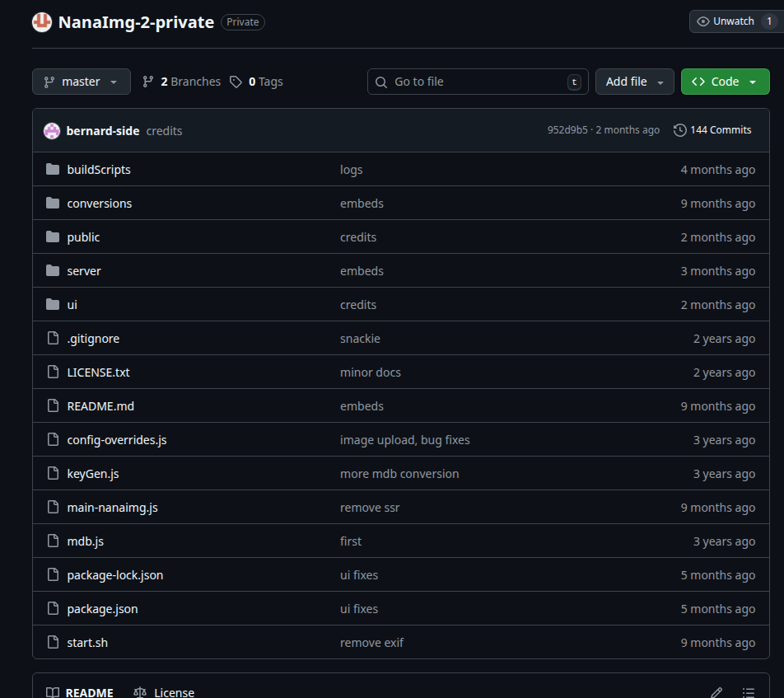Click the LICENSE.txt file name
The width and height of the screenshot is (784, 698).
[99, 372]
